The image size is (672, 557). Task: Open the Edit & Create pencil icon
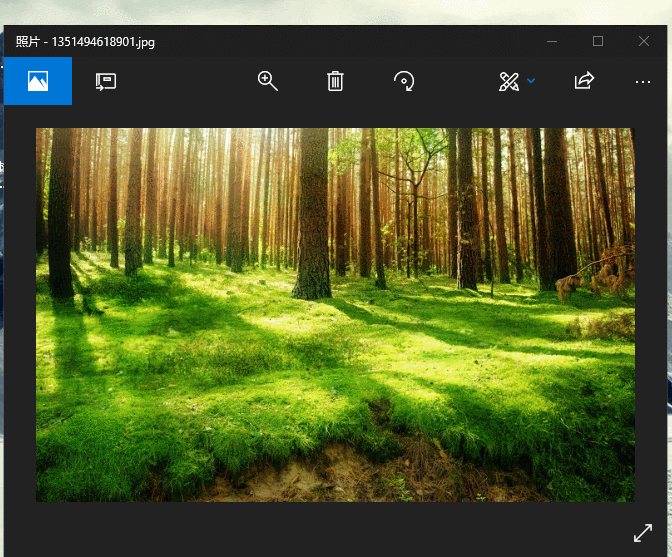click(x=508, y=81)
